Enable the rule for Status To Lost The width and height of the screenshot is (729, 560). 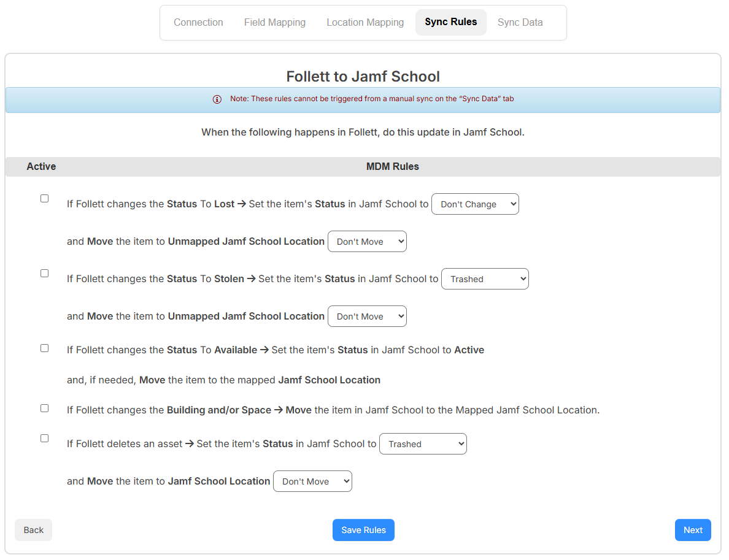tap(44, 198)
